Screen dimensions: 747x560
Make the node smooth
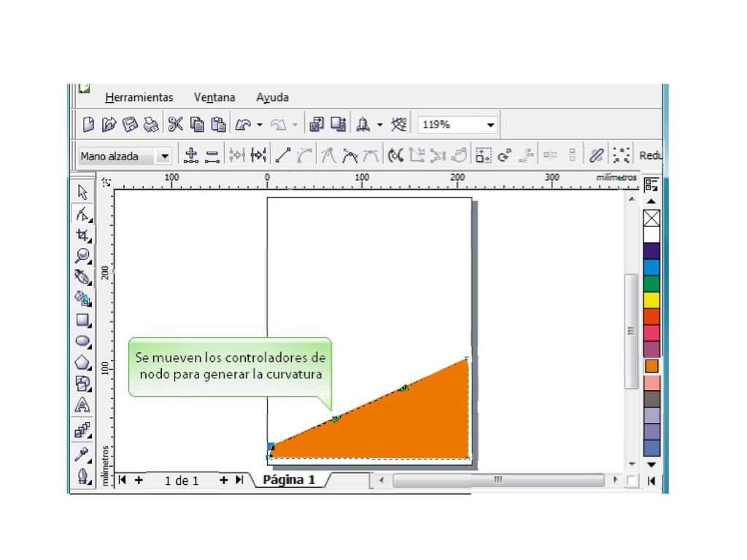click(x=349, y=156)
